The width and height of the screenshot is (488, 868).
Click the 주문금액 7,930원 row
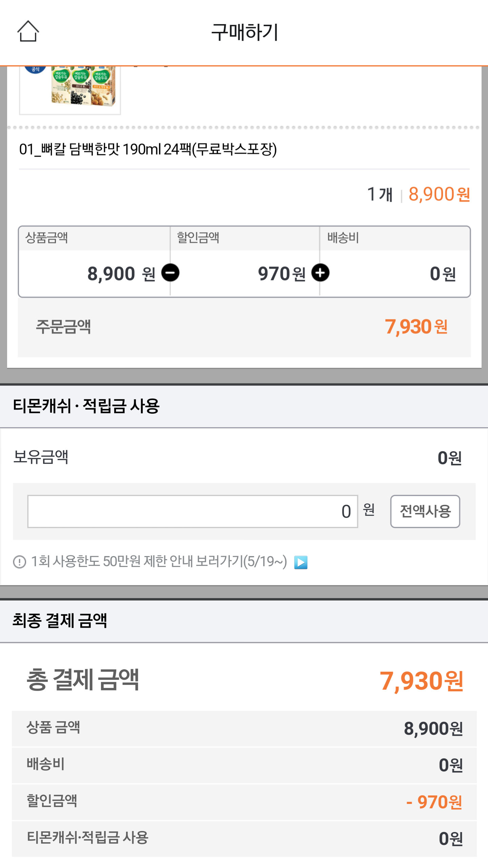244,327
